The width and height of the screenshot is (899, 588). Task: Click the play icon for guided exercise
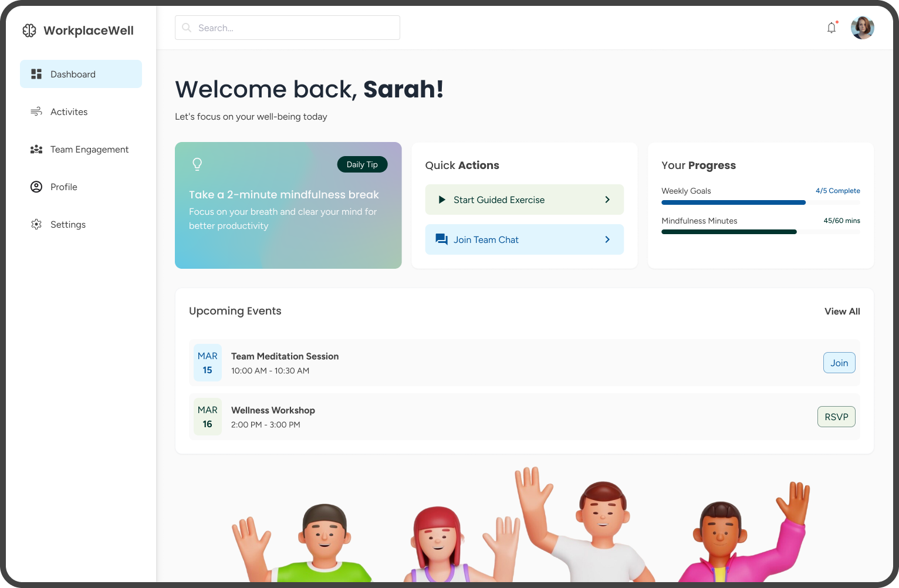[x=442, y=200]
